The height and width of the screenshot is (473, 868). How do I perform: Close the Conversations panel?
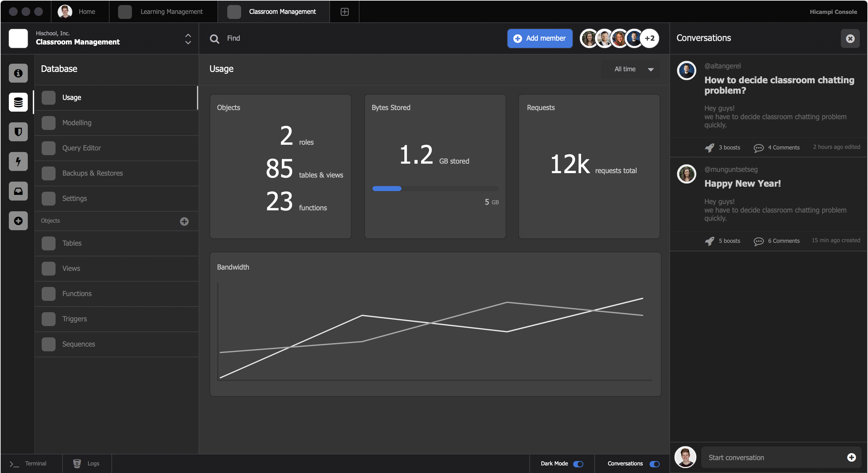[850, 39]
